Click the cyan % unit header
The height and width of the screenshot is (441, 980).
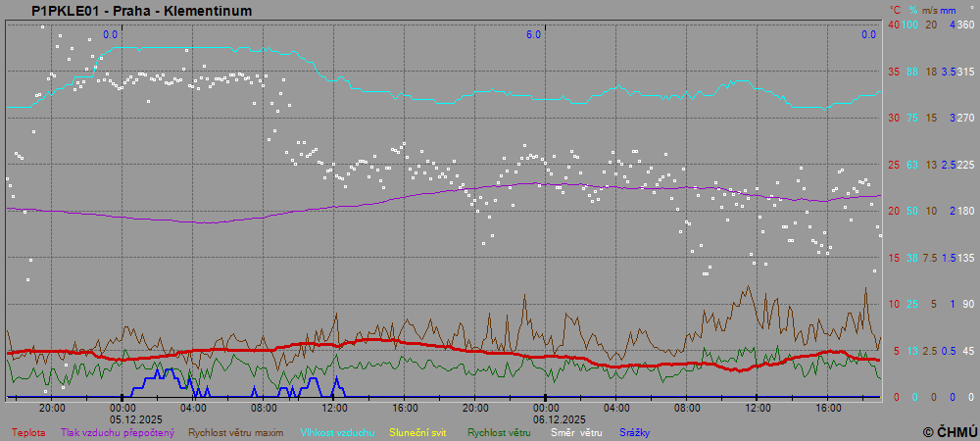point(912,9)
